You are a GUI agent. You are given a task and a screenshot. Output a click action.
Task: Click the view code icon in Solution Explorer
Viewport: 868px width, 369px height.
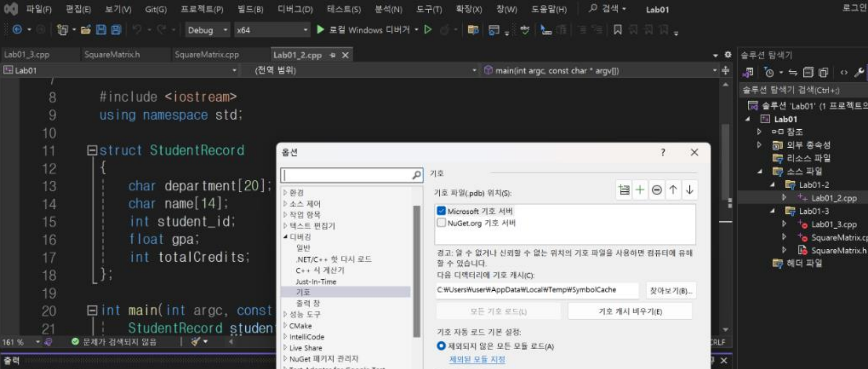point(844,73)
